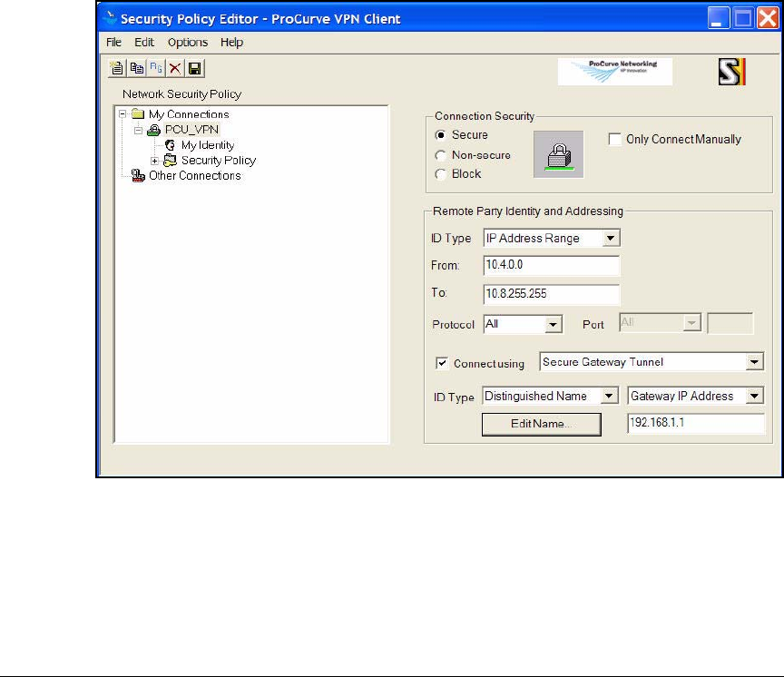The image size is (784, 677).
Task: Enable Only Connect Manually checkbox
Action: (x=615, y=139)
